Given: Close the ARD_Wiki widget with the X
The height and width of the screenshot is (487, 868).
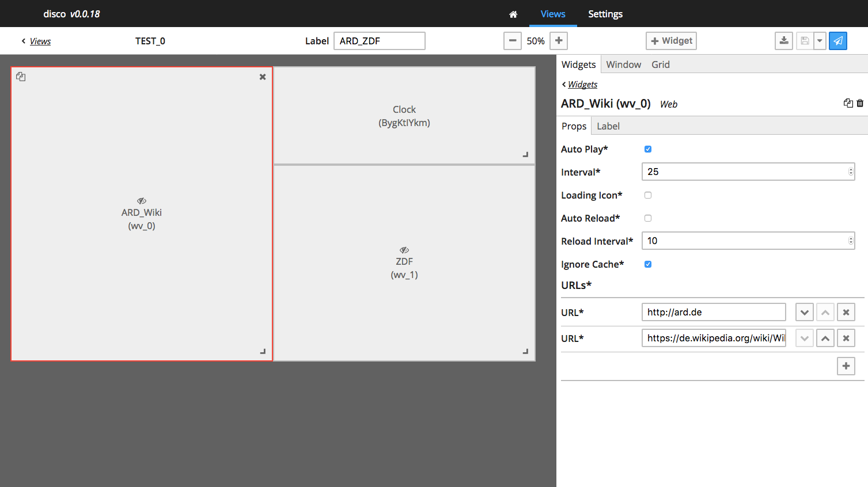Looking at the screenshot, I should [263, 77].
